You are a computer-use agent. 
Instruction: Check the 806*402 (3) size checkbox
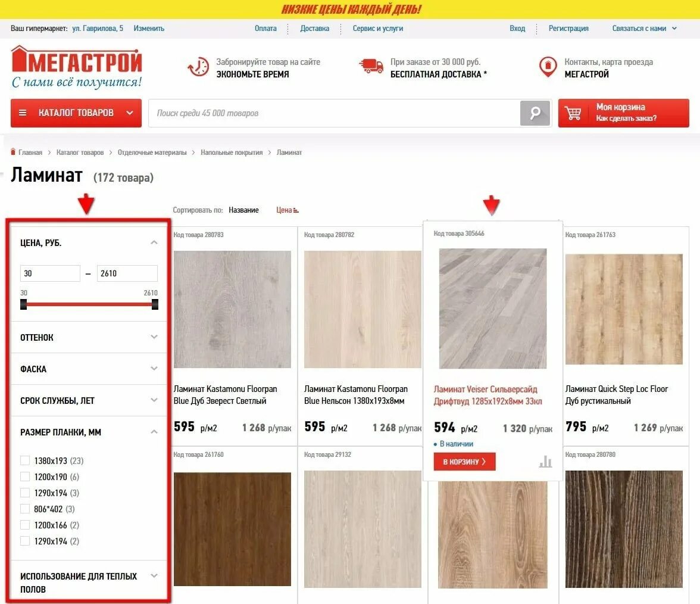point(25,509)
